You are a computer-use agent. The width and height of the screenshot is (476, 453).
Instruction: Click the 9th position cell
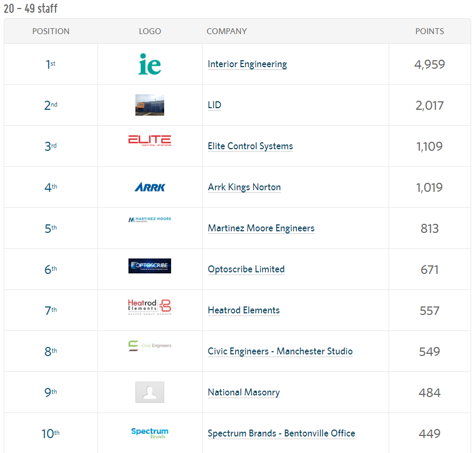[x=51, y=392]
